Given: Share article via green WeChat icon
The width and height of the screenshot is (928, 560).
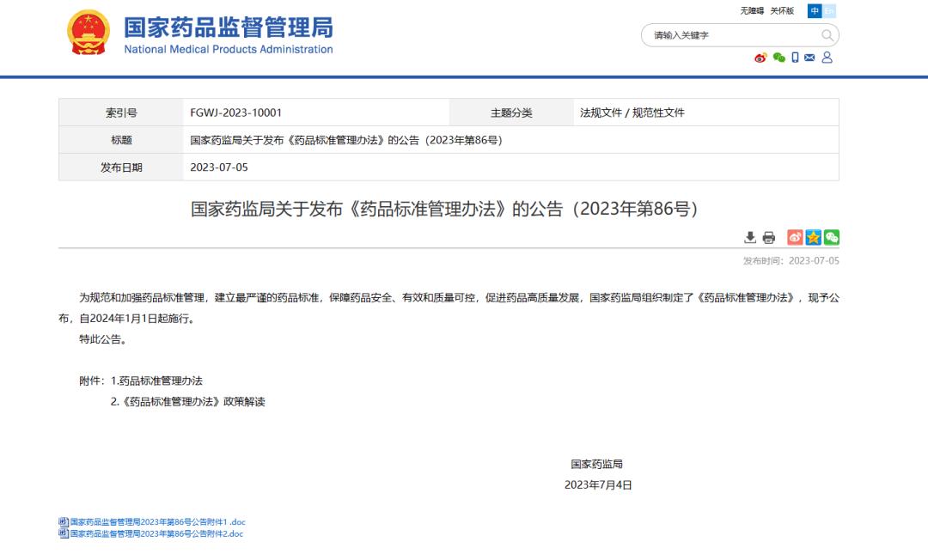Looking at the screenshot, I should pyautogui.click(x=831, y=238).
